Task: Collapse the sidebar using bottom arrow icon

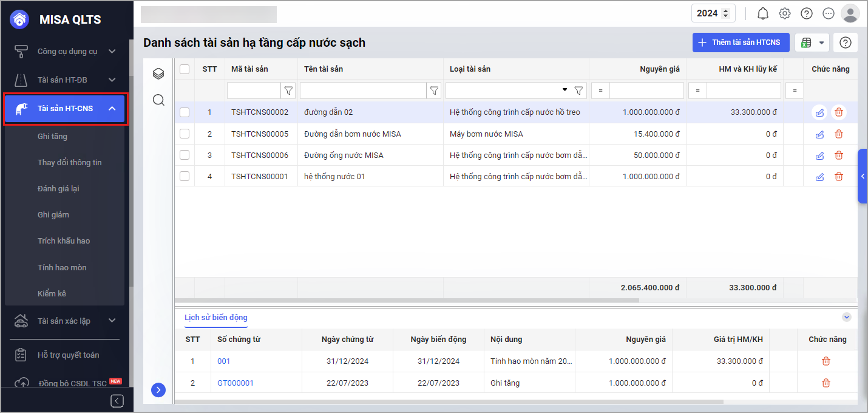Action: (117, 401)
